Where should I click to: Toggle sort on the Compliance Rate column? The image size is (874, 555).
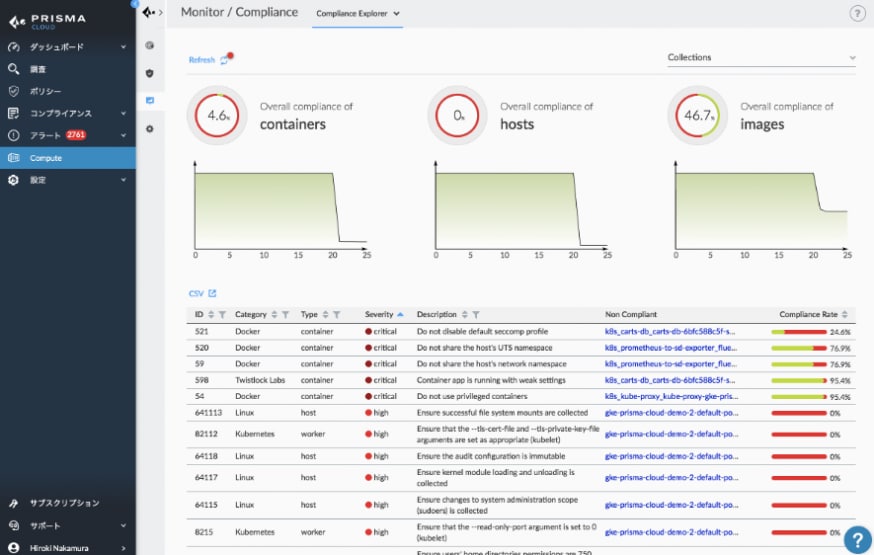click(x=845, y=314)
